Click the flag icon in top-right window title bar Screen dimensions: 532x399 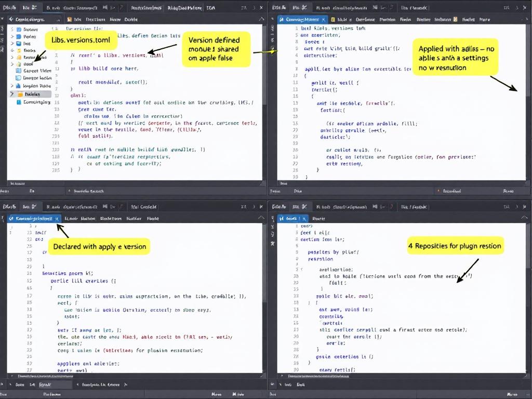click(x=374, y=7)
